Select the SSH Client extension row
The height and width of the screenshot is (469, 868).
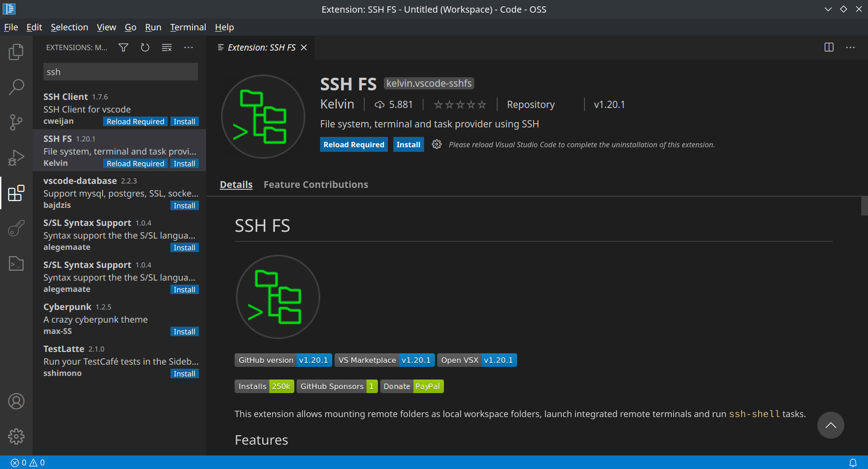coord(119,108)
